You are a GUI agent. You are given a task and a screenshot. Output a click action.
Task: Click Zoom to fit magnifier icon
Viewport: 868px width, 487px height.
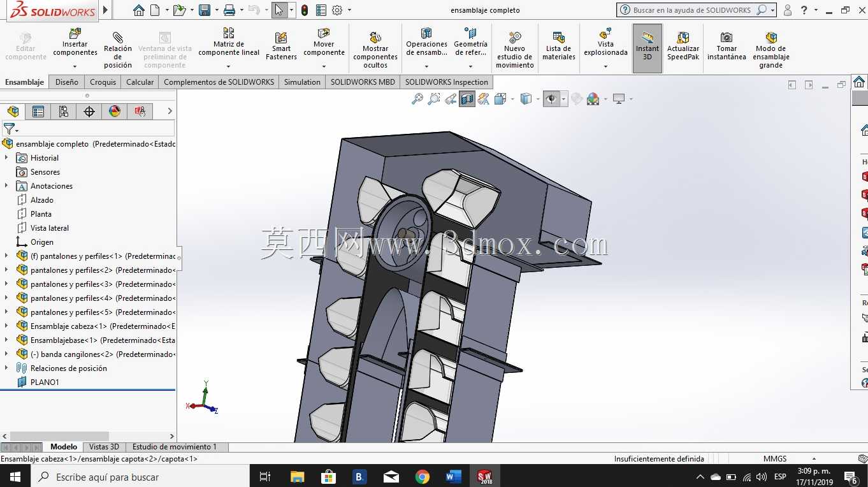(x=417, y=99)
